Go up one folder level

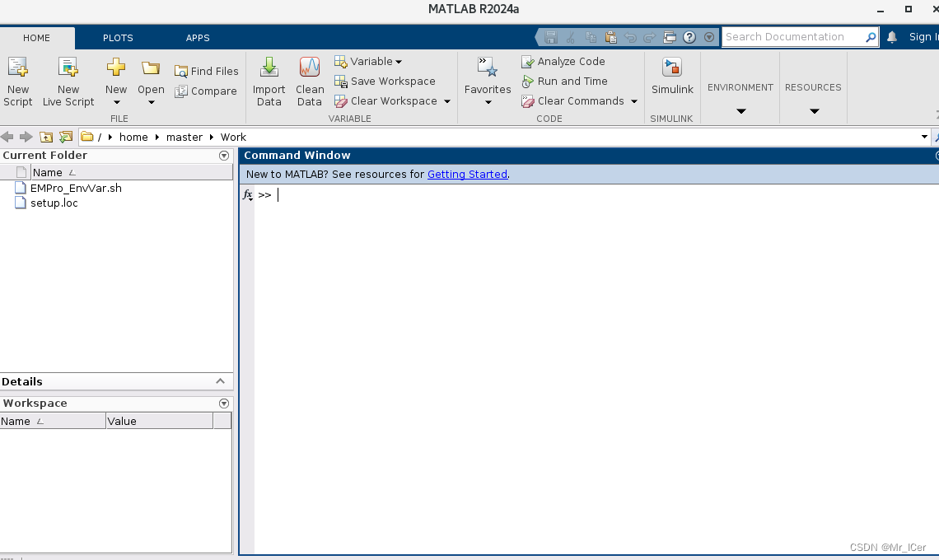click(x=46, y=138)
